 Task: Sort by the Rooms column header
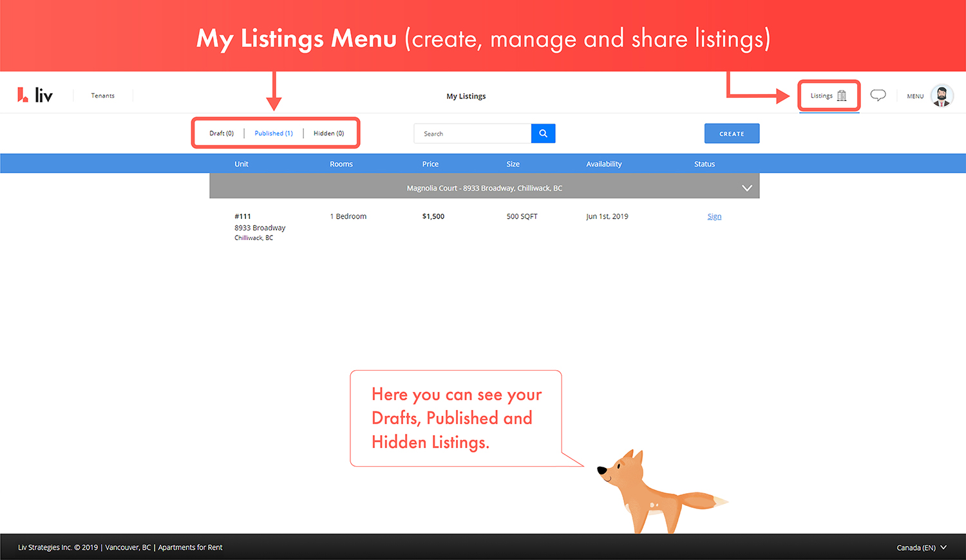[341, 164]
